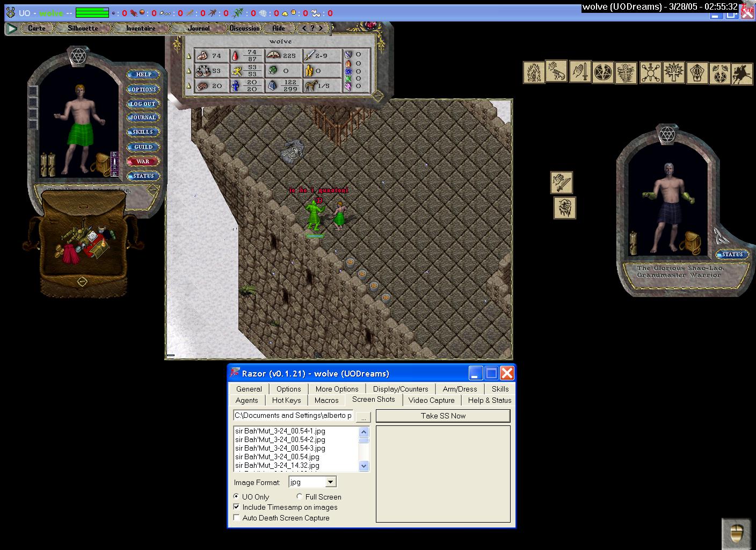The width and height of the screenshot is (756, 550).
Task: Click the browse '...' button in Razor
Action: pyautogui.click(x=364, y=417)
